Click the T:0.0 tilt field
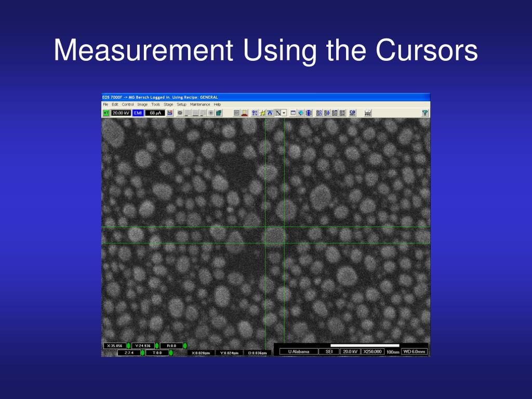Viewport: 532px width, 399px height. click(x=157, y=353)
